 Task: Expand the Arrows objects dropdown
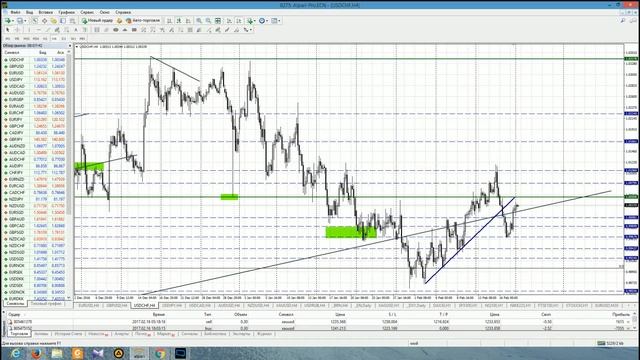[x=251, y=30]
